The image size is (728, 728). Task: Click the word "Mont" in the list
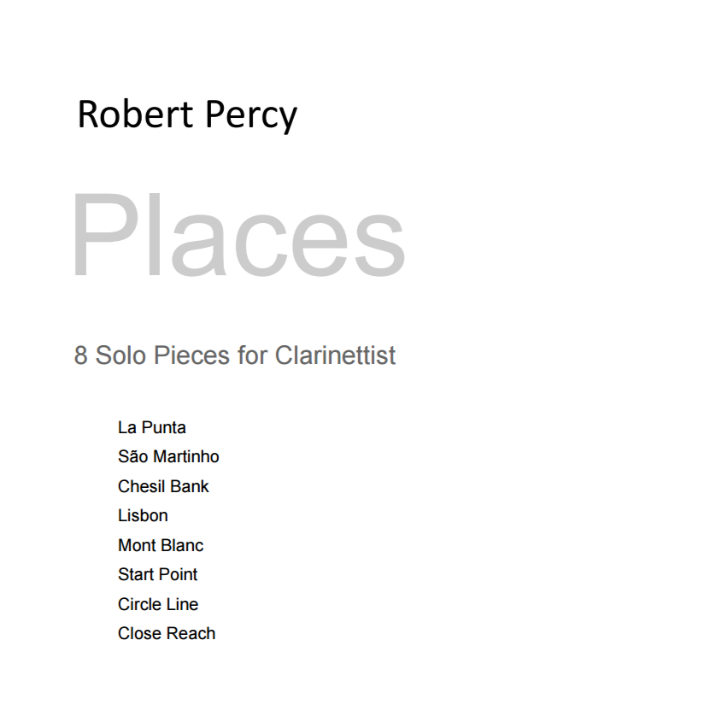(x=137, y=545)
